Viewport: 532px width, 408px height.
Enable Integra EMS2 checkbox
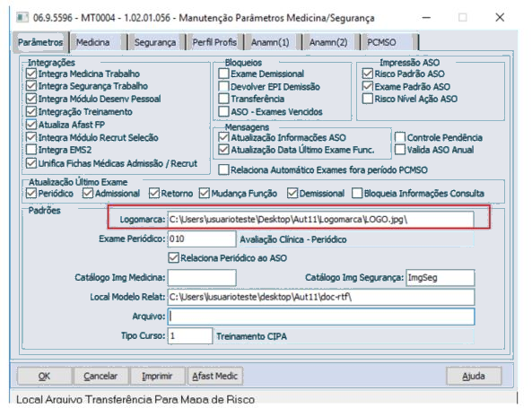pyautogui.click(x=31, y=150)
